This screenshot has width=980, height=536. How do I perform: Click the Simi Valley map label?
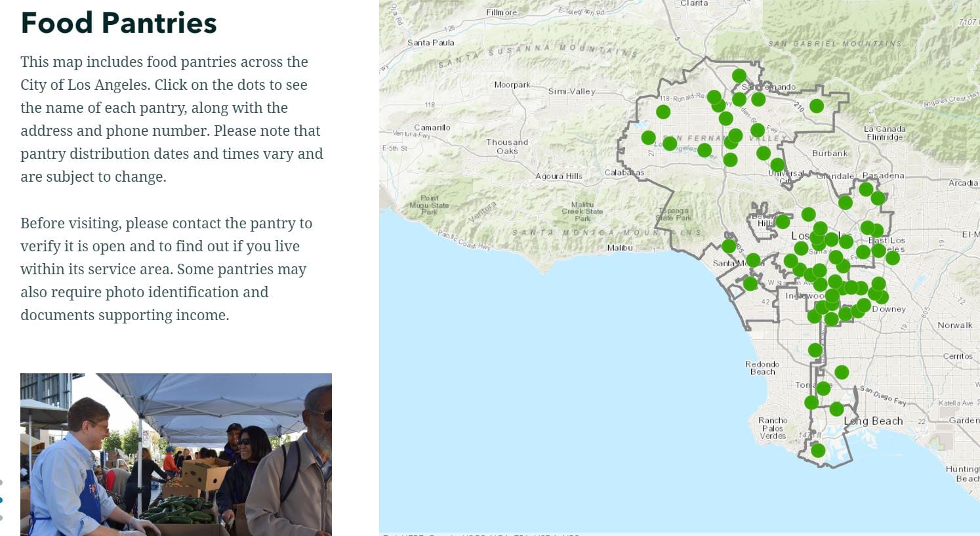(571, 91)
